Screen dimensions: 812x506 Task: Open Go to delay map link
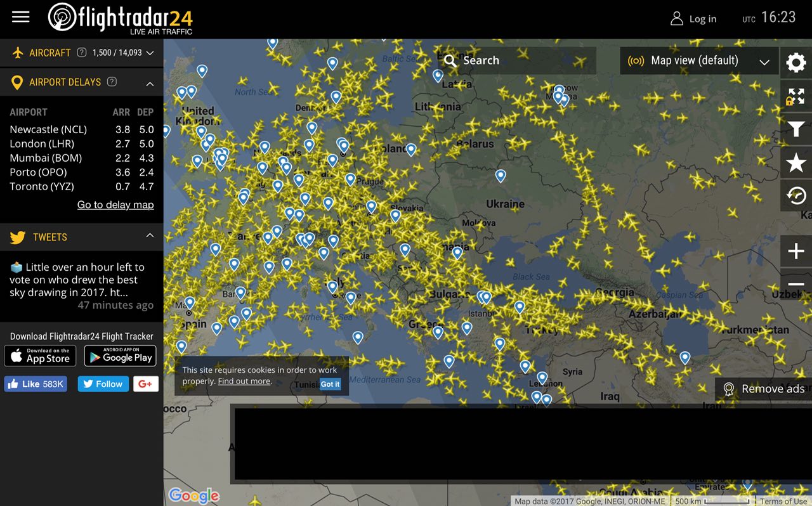[115, 205]
